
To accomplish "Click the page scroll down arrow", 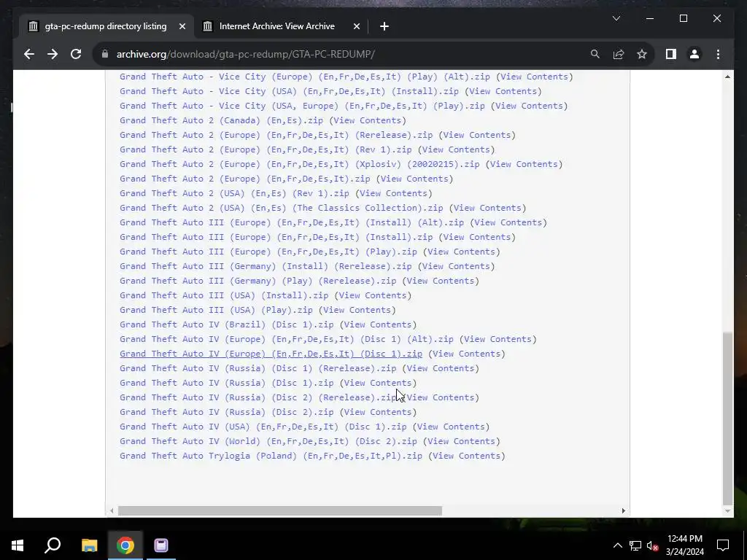I will (727, 511).
